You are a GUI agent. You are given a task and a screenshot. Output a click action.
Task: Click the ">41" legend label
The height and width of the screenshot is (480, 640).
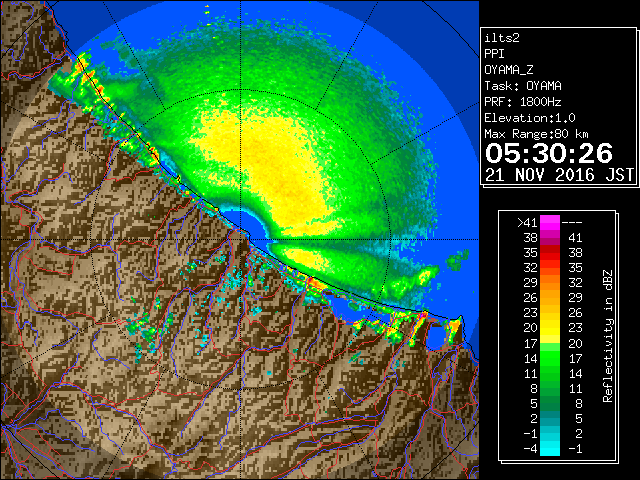[527, 223]
